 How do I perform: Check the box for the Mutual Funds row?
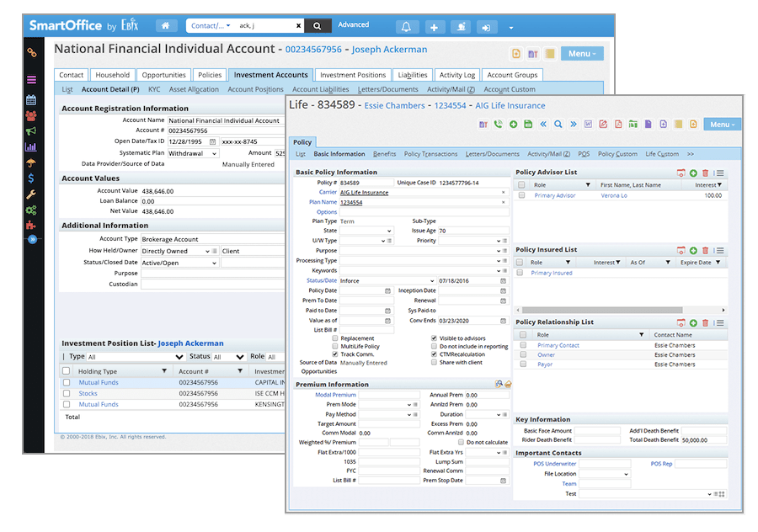67,382
